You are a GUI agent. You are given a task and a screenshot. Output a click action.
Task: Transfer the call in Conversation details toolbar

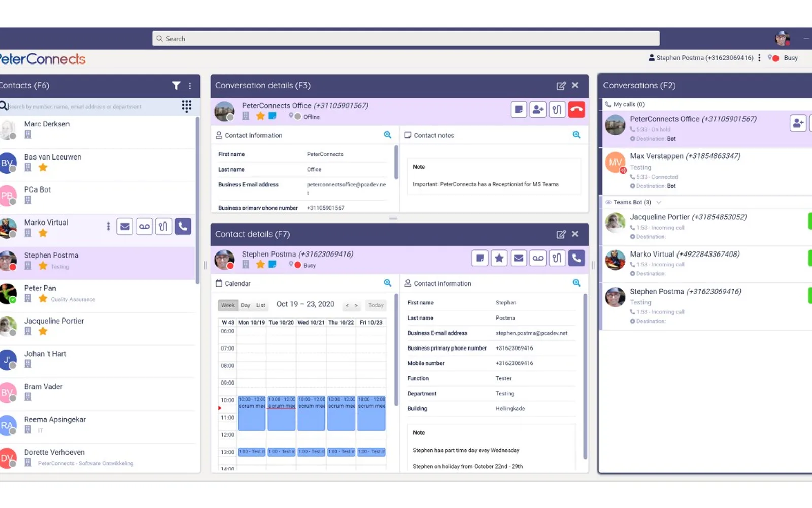pyautogui.click(x=557, y=110)
